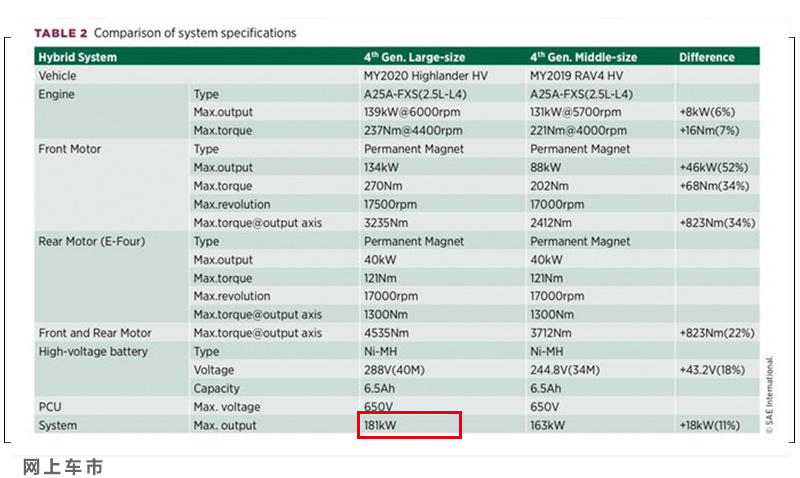This screenshot has width=800, height=478.
Task: Click the 'Rear Motor (E-Four)' row label
Action: [x=91, y=241]
